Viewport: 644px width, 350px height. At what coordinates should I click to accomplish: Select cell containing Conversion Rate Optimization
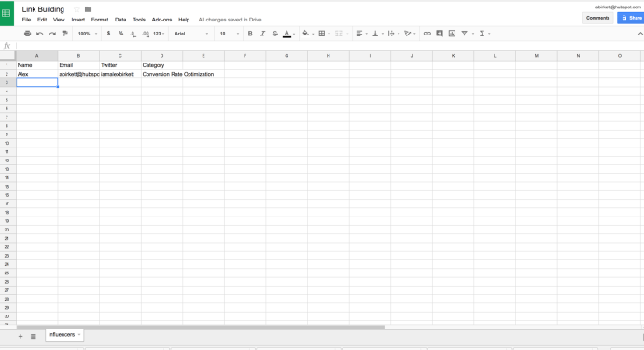[161, 74]
